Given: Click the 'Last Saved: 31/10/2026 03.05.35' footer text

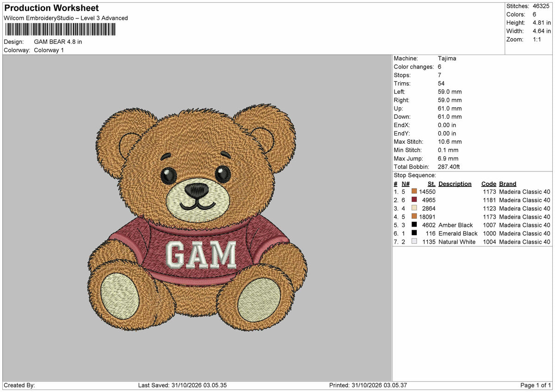Looking at the screenshot, I should coord(182,385).
